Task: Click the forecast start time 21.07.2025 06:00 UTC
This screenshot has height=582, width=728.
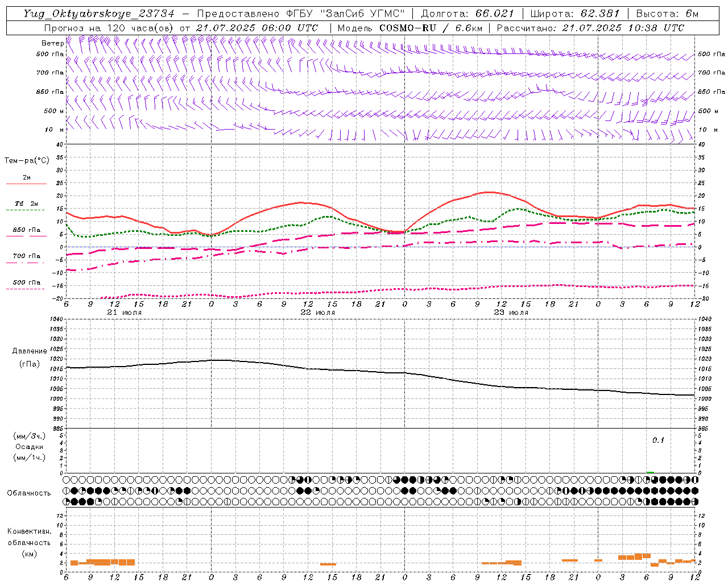Action: point(257,28)
